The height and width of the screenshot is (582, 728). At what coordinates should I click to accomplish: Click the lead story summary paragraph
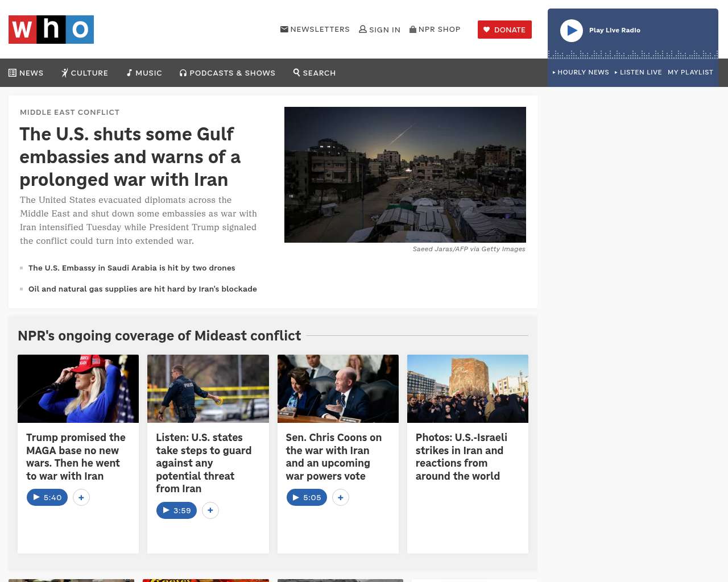[x=138, y=221]
